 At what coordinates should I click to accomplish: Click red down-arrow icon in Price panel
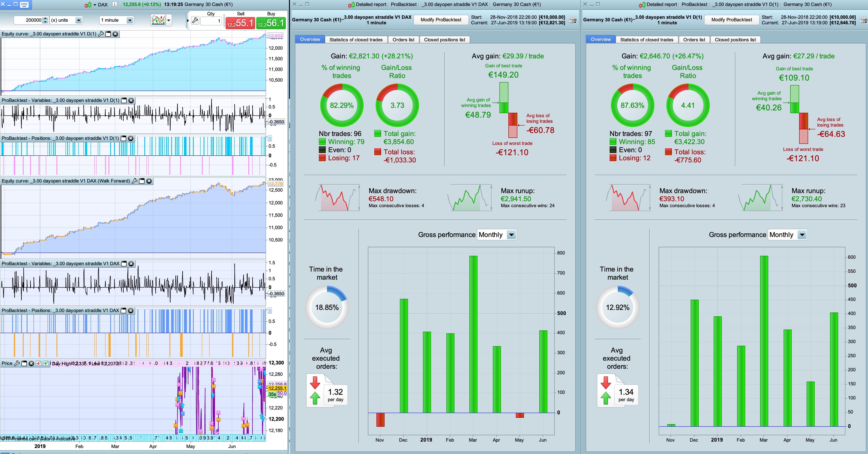38,363
